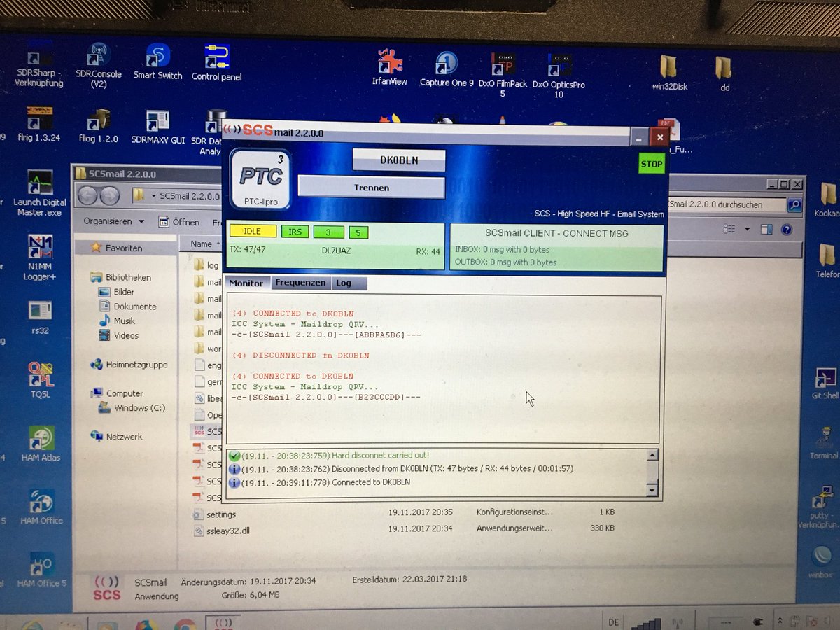
Task: Select Musik library in Explorer sidebar
Action: [117, 321]
